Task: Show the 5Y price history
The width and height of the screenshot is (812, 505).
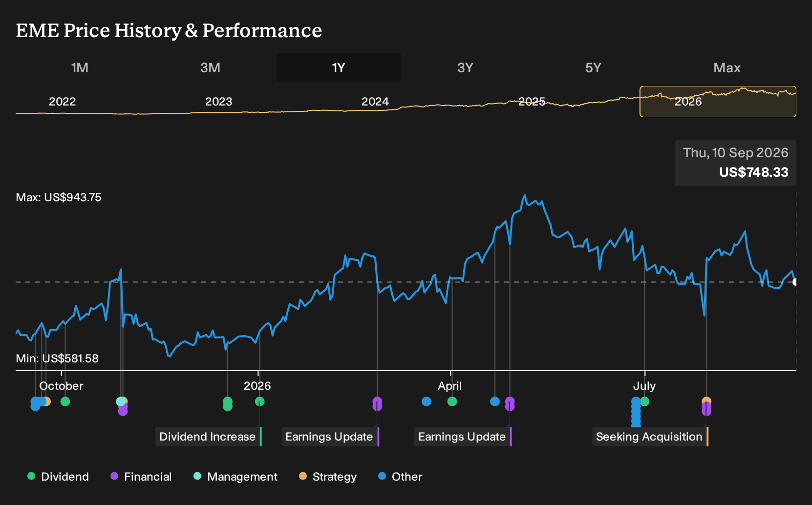Action: (x=593, y=67)
